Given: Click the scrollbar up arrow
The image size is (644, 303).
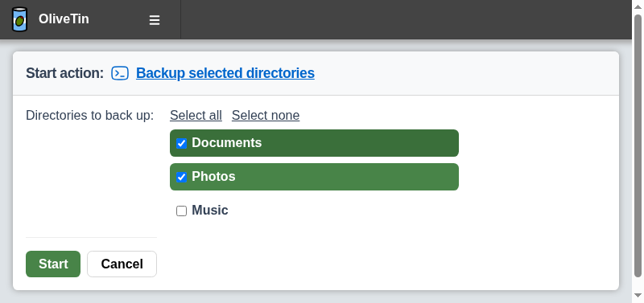Looking at the screenshot, I should [x=638, y=7].
